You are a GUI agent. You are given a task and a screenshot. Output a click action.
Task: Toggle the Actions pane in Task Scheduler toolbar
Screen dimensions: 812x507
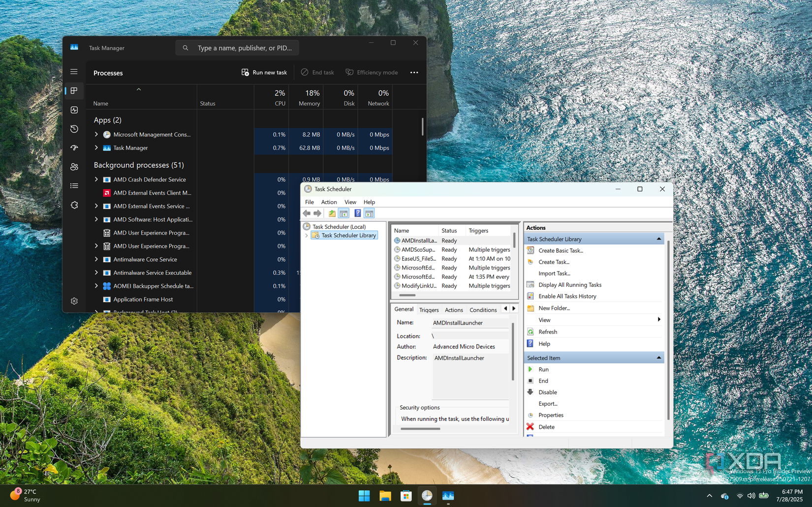click(369, 213)
